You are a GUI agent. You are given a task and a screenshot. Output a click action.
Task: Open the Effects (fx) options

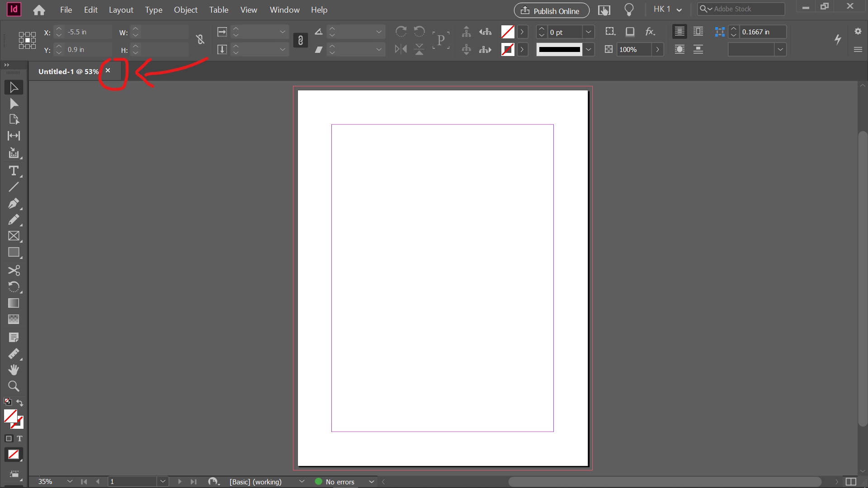coord(650,32)
